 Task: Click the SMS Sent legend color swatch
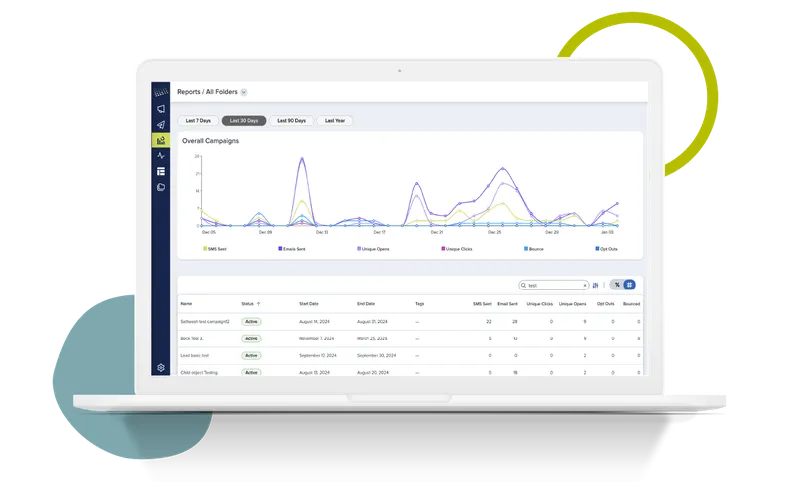204,248
